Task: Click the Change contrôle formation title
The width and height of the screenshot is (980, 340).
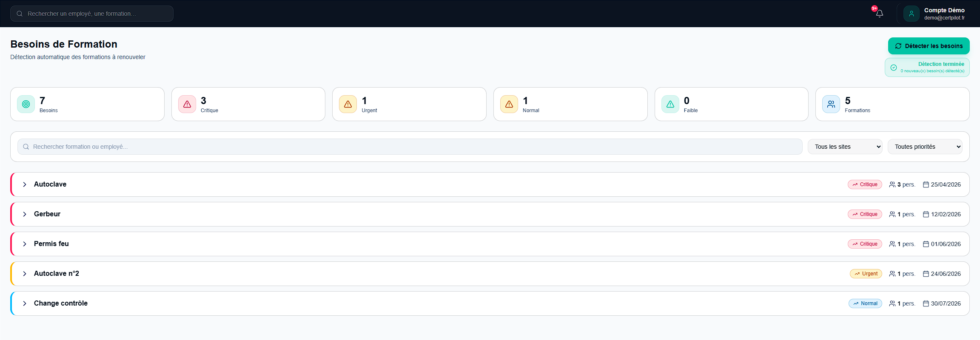Action: 61,303
